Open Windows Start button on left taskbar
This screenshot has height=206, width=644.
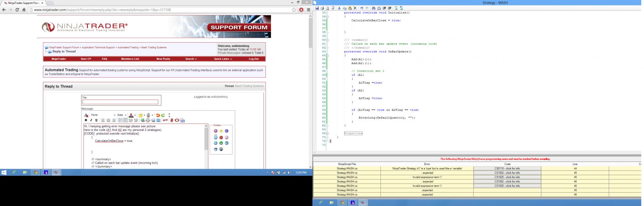coord(4,172)
